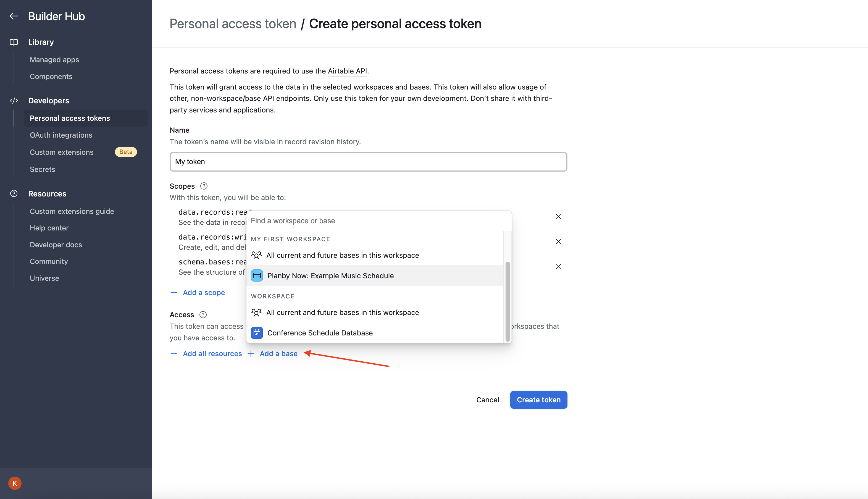Click Add all resources link
This screenshot has width=868, height=499.
(x=212, y=354)
